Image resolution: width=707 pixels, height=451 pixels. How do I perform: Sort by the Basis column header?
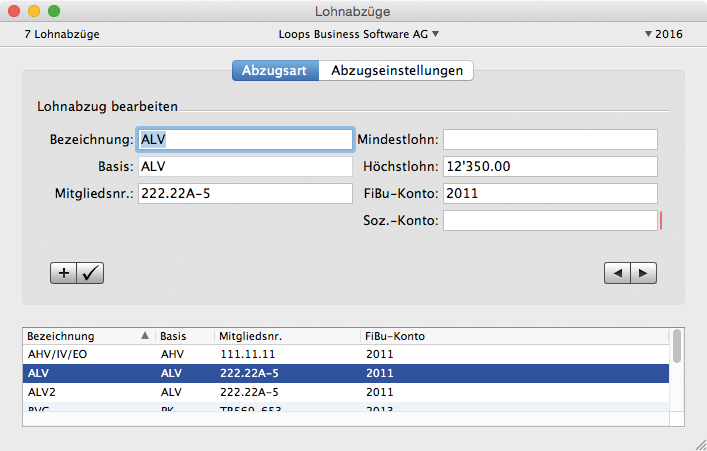click(x=185, y=336)
